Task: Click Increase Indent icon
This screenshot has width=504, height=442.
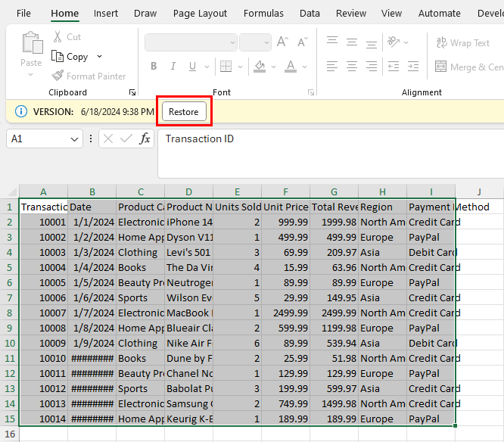Action: pyautogui.click(x=413, y=66)
